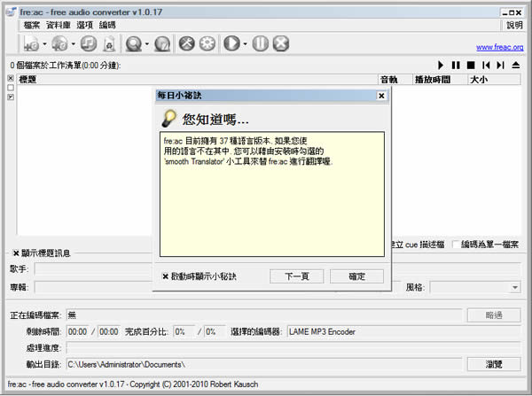Click the LAME MP3 Encoder field

(x=404, y=331)
